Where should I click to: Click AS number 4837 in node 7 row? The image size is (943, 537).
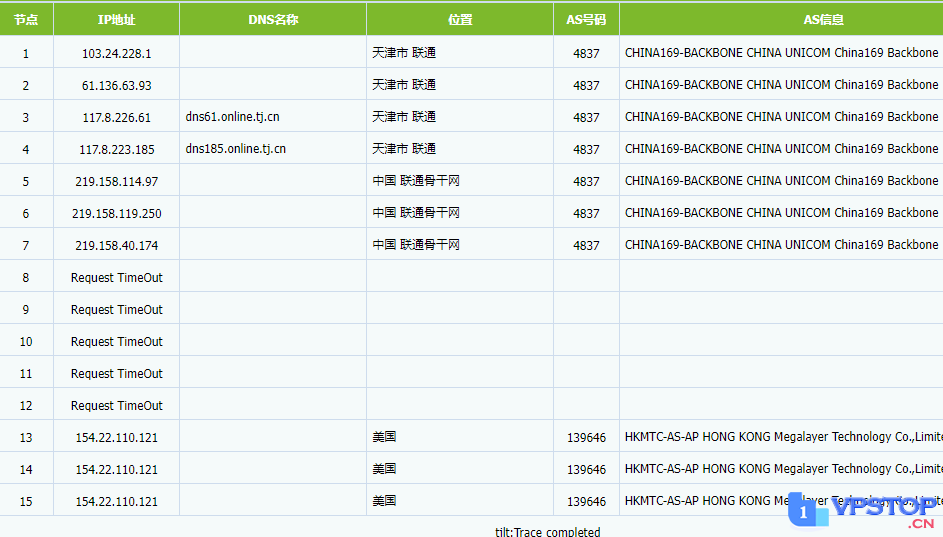point(586,245)
